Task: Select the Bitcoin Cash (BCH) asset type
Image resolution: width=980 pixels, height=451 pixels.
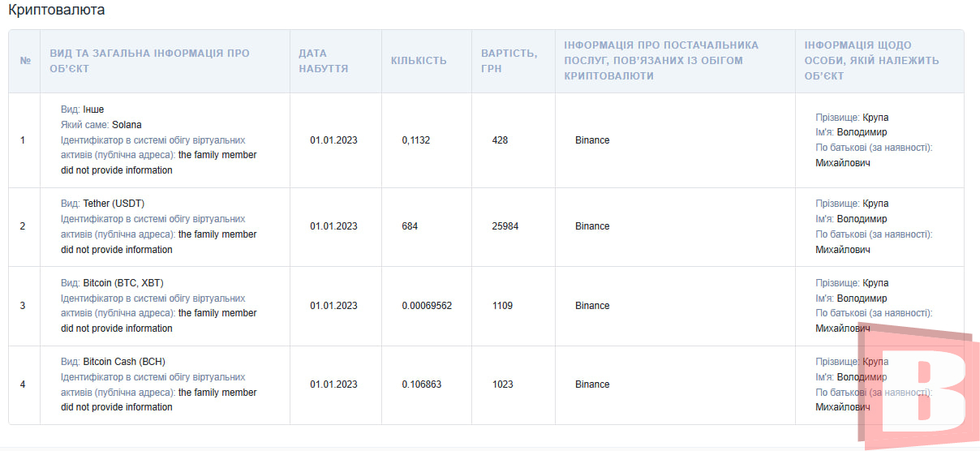Action: [x=124, y=362]
